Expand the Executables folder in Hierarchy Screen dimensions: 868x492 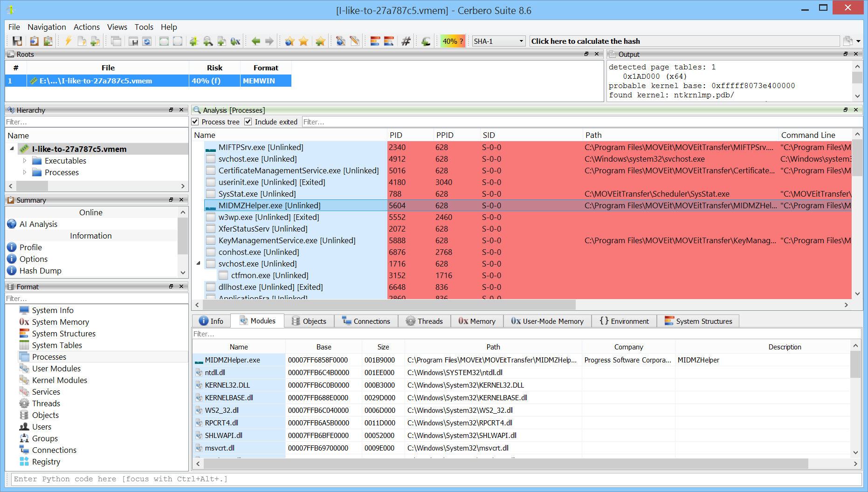tap(25, 161)
